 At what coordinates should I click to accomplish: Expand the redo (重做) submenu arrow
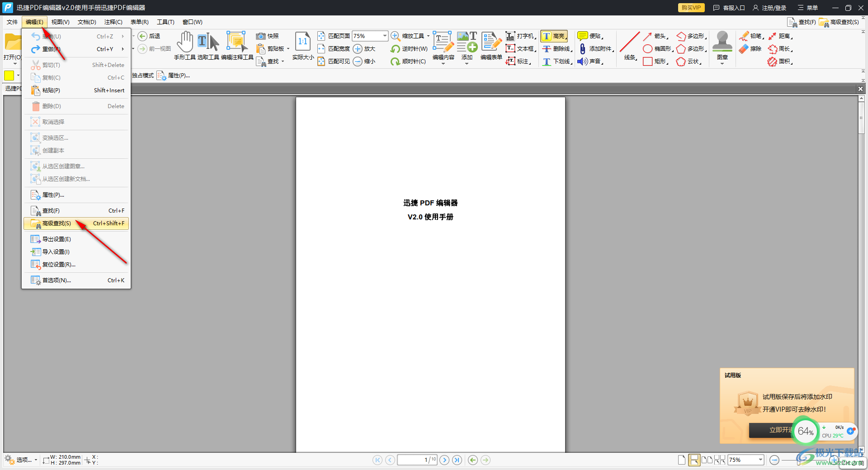tap(123, 49)
